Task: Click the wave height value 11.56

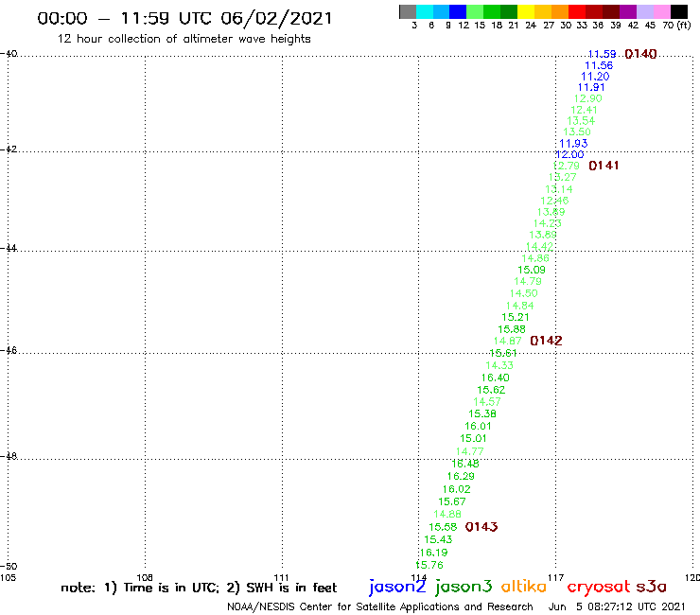Action: click(599, 65)
